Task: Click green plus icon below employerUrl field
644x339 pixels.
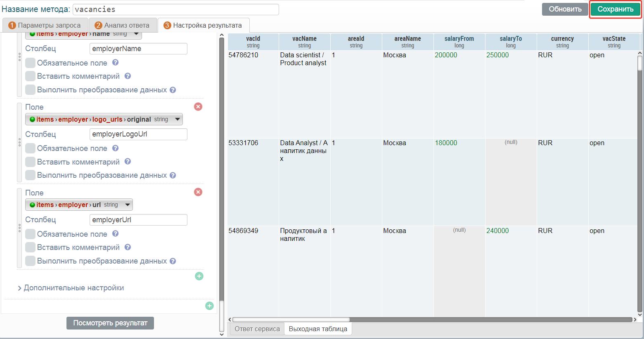Action: (199, 276)
